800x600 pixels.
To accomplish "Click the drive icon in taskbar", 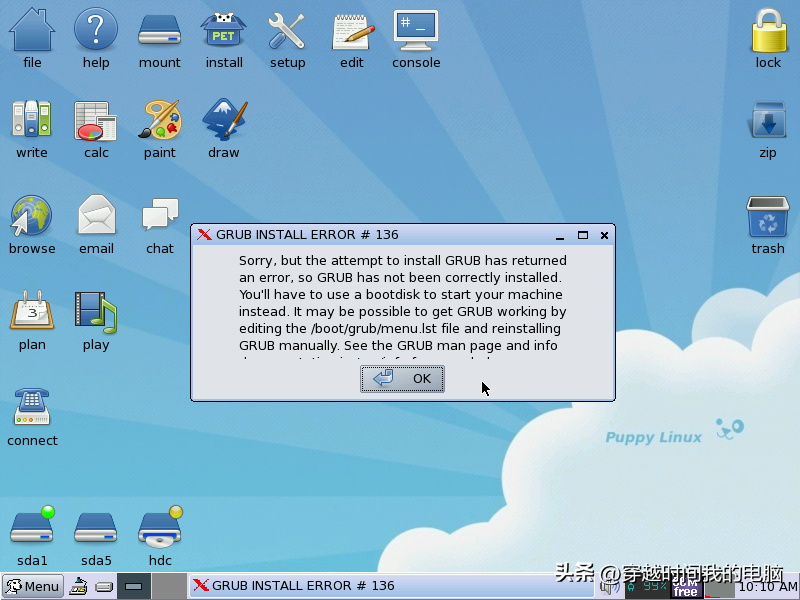I will (x=104, y=587).
